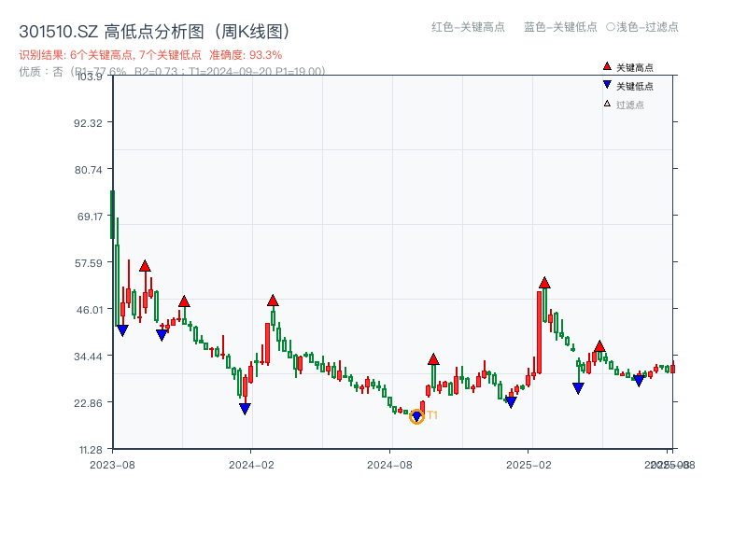The width and height of the screenshot is (747, 560).
Task: Click the 准确度: 93.3% accuracy link
Action: tap(246, 51)
